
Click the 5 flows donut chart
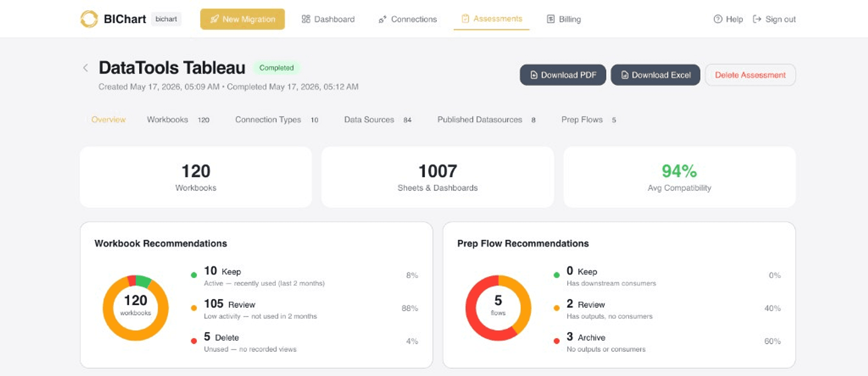(x=498, y=308)
